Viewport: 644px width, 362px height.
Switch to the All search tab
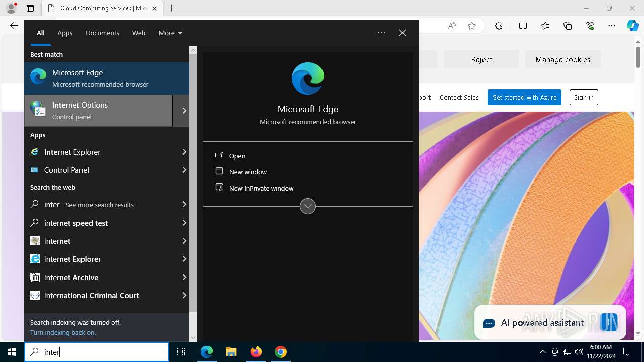pos(41,33)
